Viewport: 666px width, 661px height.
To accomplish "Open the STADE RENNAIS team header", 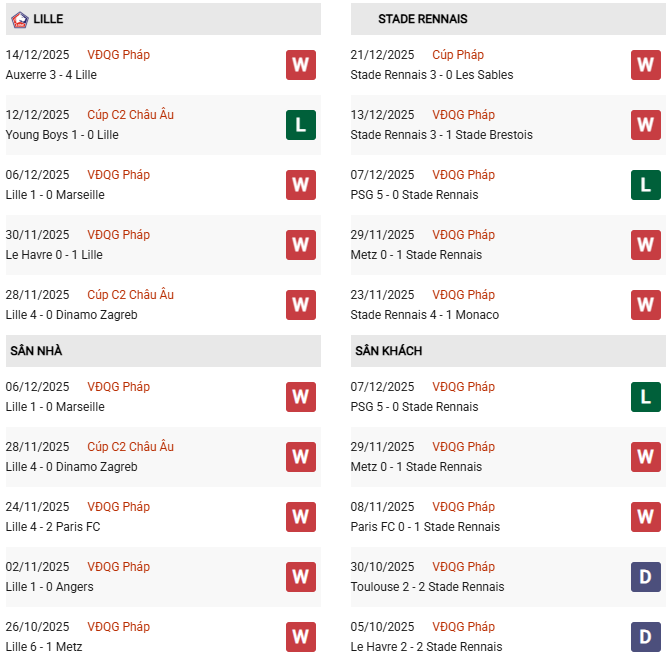I will [x=422, y=19].
